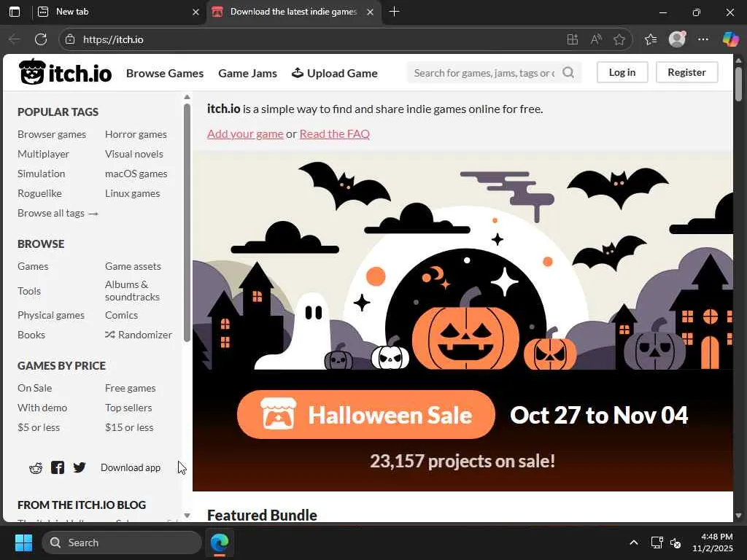Click the Edge icon on the taskbar
747x560 pixels.
[220, 542]
